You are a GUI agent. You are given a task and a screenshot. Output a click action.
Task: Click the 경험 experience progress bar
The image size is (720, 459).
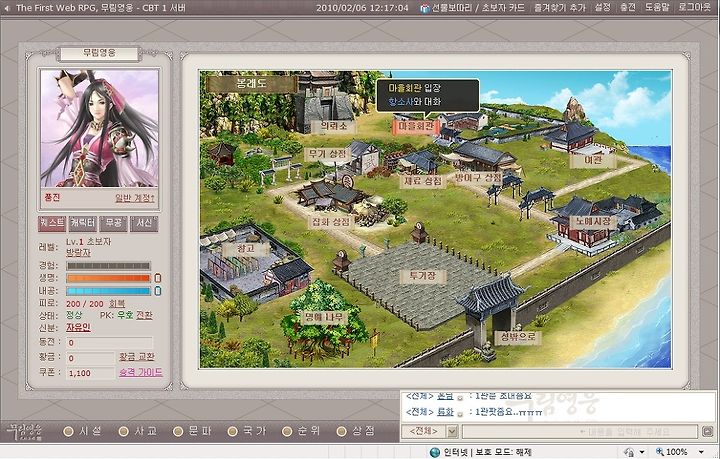click(108, 266)
